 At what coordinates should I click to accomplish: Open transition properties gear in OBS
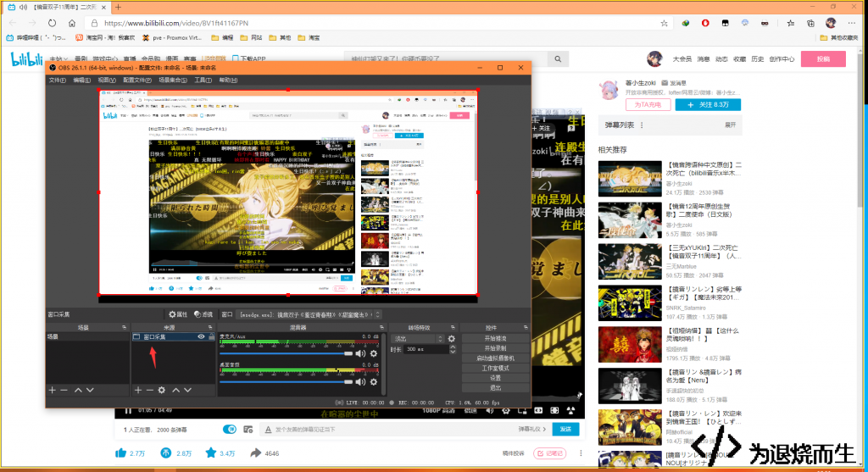pos(452,339)
